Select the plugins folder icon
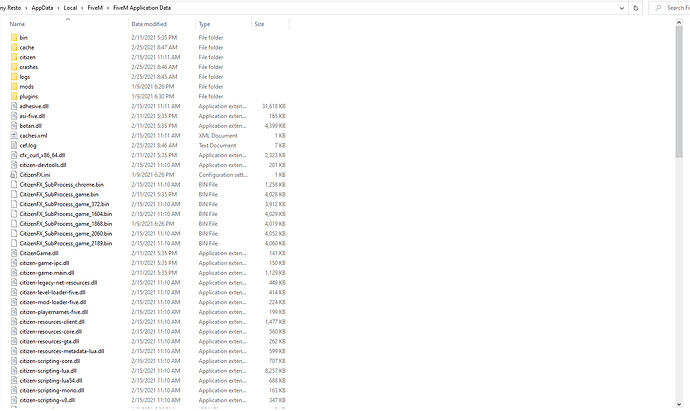The height and width of the screenshot is (411, 690). click(x=14, y=96)
